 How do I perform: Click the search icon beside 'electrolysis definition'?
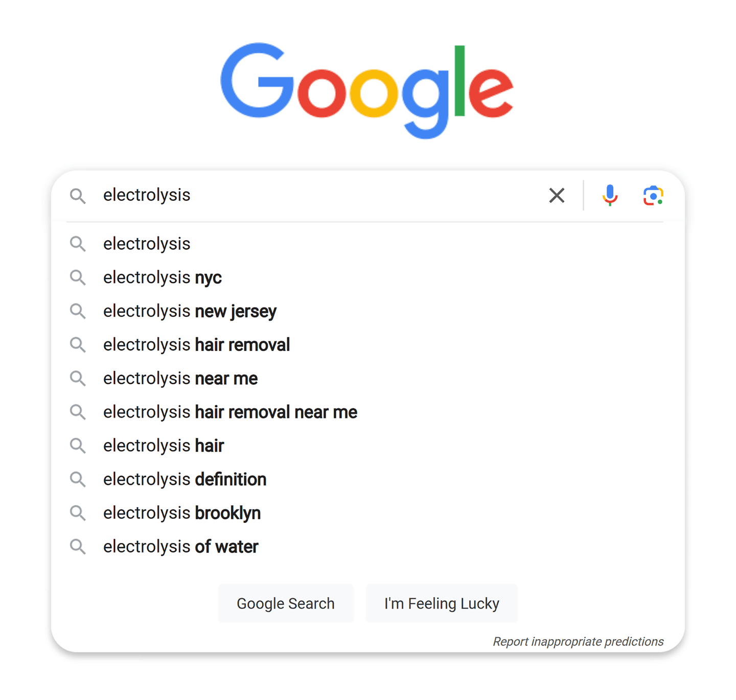click(x=78, y=479)
